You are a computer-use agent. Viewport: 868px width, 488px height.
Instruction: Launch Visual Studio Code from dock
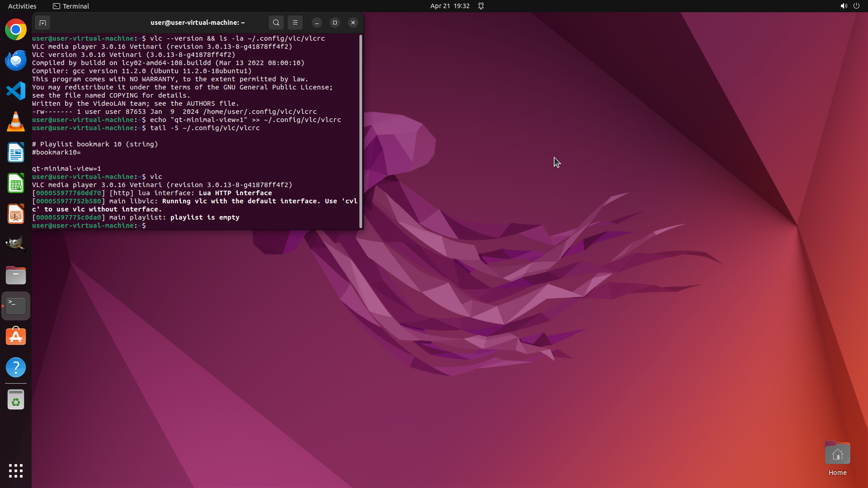coord(16,91)
